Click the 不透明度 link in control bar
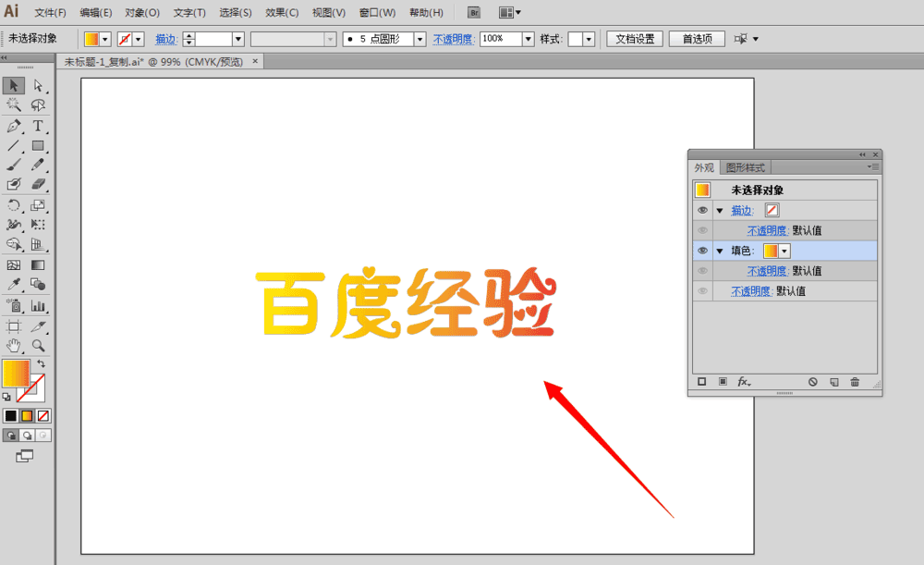924x565 pixels. tap(454, 39)
